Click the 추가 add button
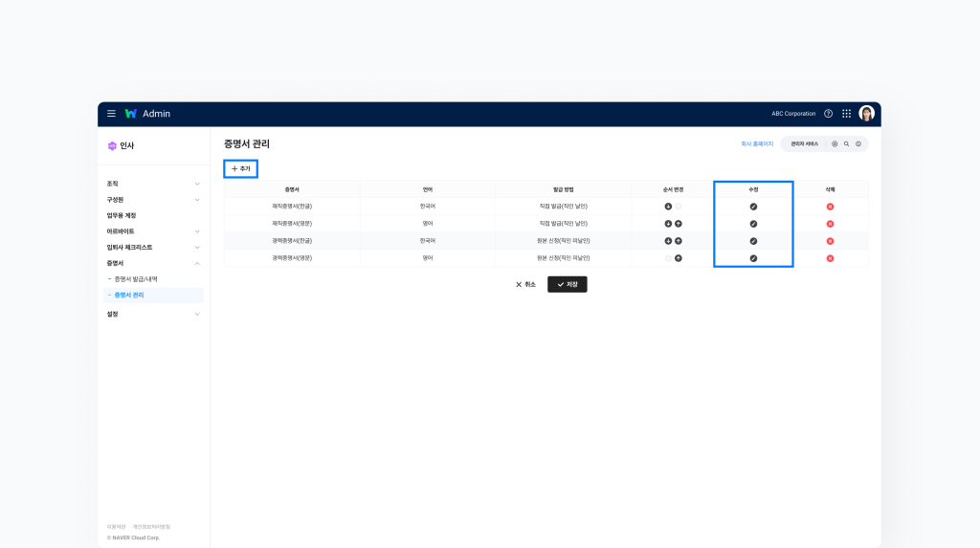The width and height of the screenshot is (980, 548). [241, 168]
